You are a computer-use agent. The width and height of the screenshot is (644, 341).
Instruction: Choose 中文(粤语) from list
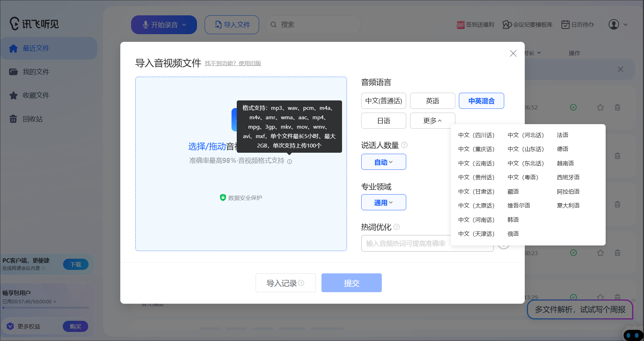point(523,177)
